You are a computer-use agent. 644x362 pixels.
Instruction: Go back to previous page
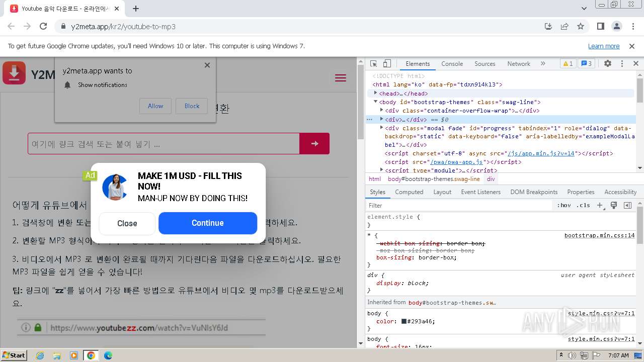coord(11,26)
